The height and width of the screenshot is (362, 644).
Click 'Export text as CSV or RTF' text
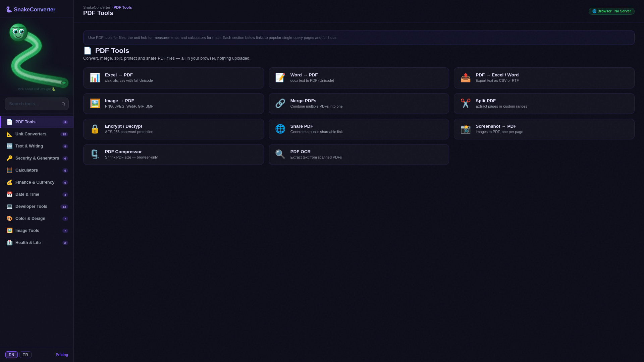click(497, 80)
